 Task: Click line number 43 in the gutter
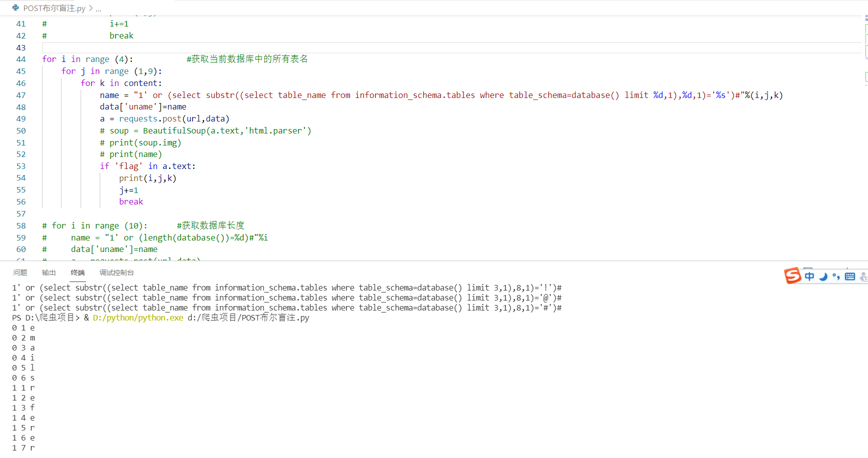tap(21, 48)
